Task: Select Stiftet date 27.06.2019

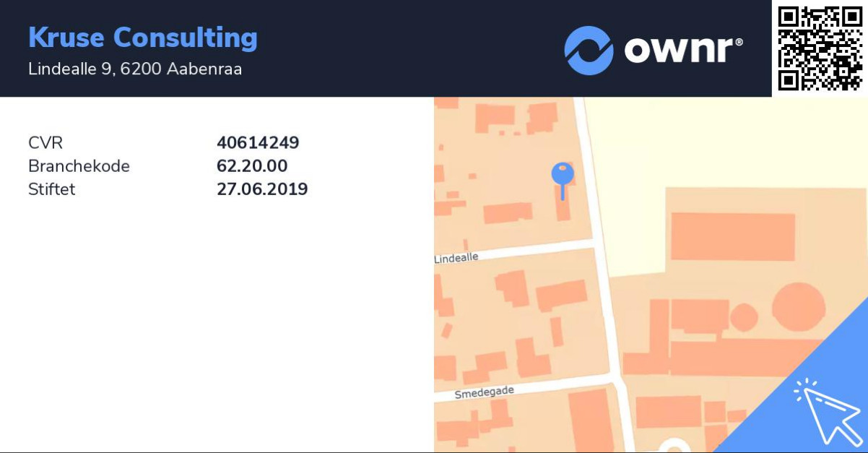Action: point(262,189)
